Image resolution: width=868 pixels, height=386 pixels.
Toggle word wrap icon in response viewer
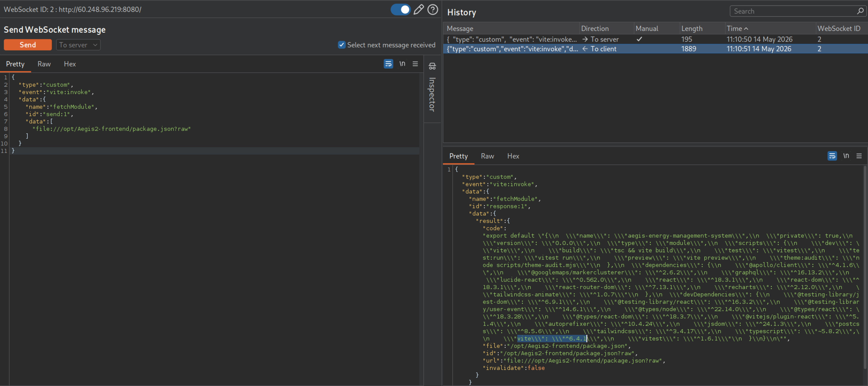click(x=832, y=156)
